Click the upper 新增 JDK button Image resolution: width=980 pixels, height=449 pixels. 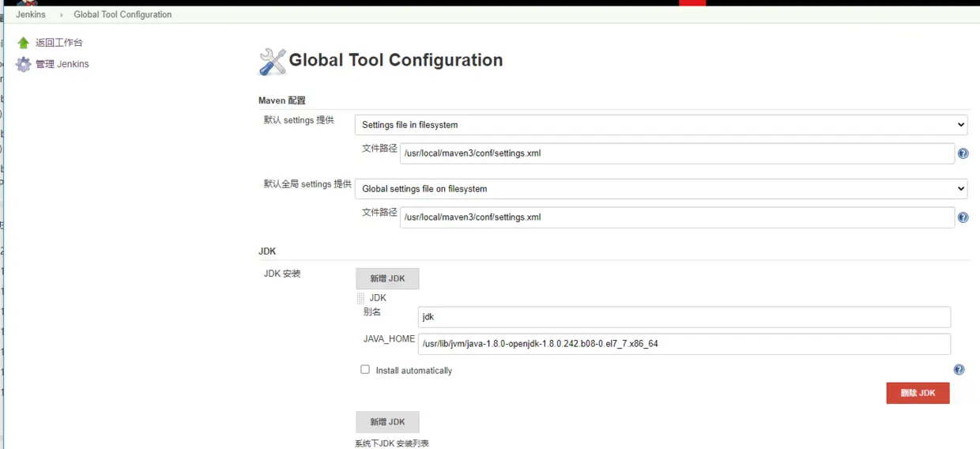[x=387, y=278]
